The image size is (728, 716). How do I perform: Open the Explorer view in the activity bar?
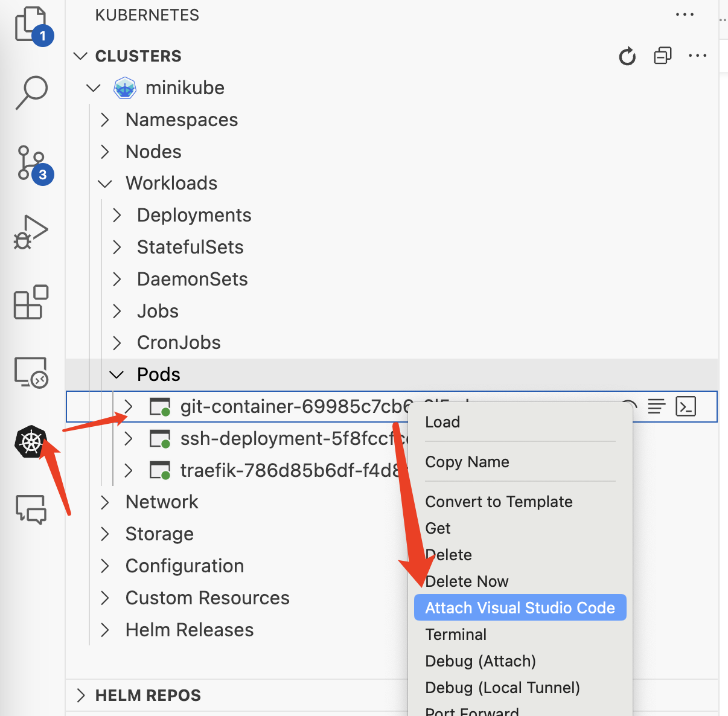point(31,25)
